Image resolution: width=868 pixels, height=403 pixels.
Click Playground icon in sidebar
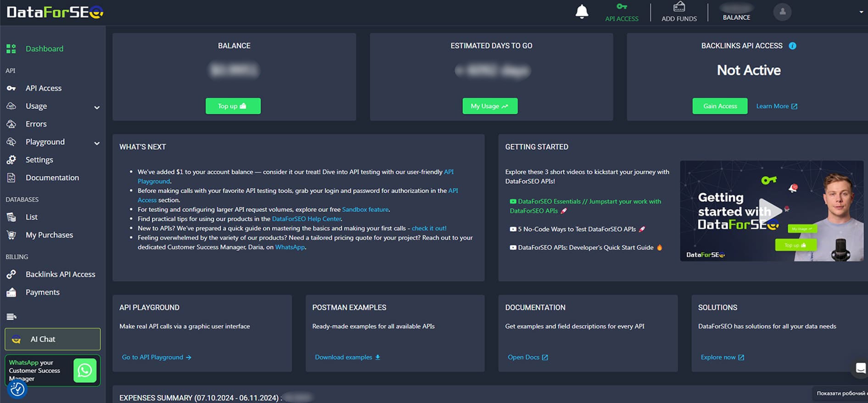click(x=11, y=142)
